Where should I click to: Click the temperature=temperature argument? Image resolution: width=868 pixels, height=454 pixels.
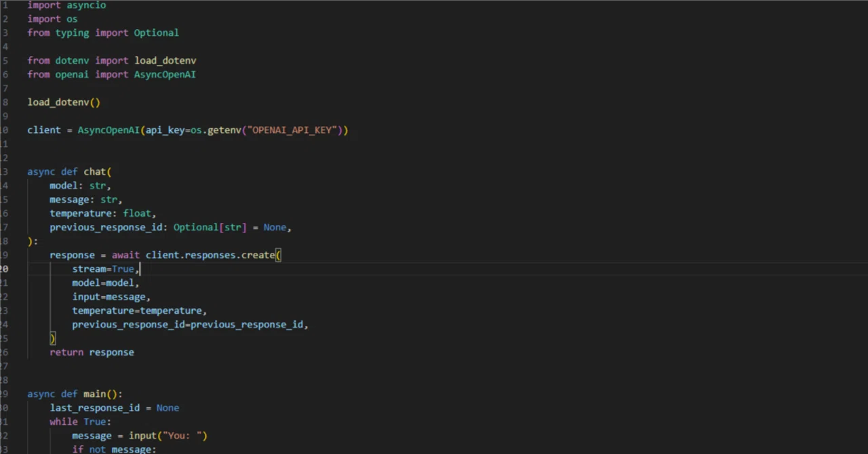coord(137,310)
